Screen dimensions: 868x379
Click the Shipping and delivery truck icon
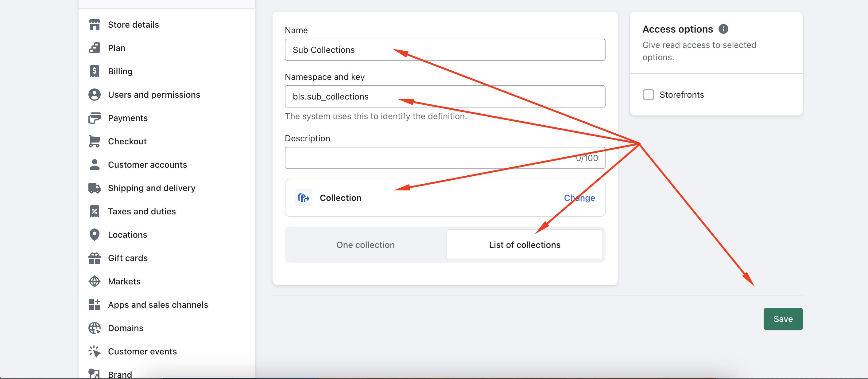[94, 188]
